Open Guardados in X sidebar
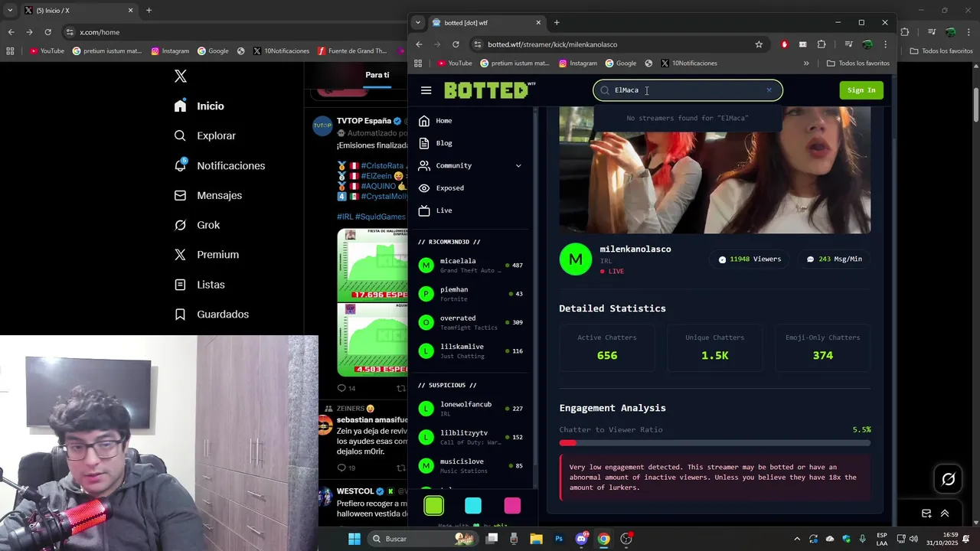Screen dimensions: 980x551 (212, 315)
